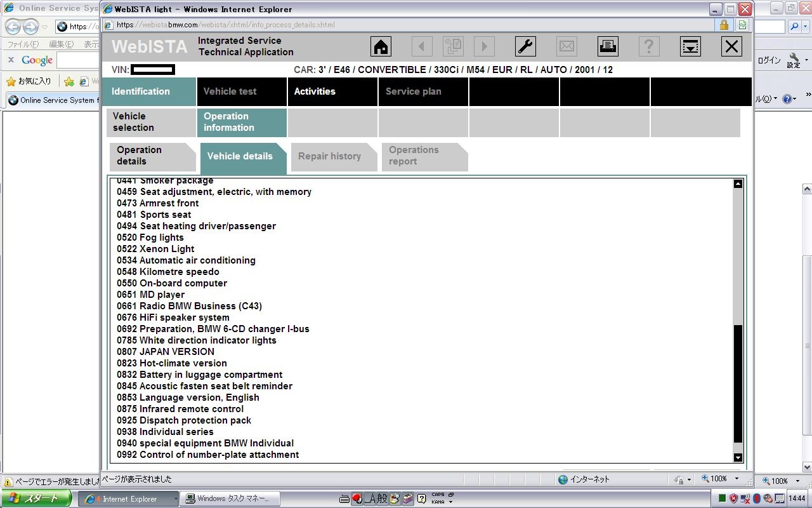Screen dimensions: 812x508
Task: Click the WebISTA back arrow icon
Action: [422, 46]
